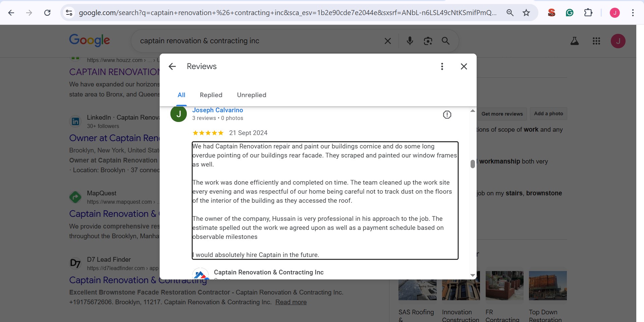Screen dimensions: 644x322
Task: Open the Google apps grid
Action: (596, 41)
